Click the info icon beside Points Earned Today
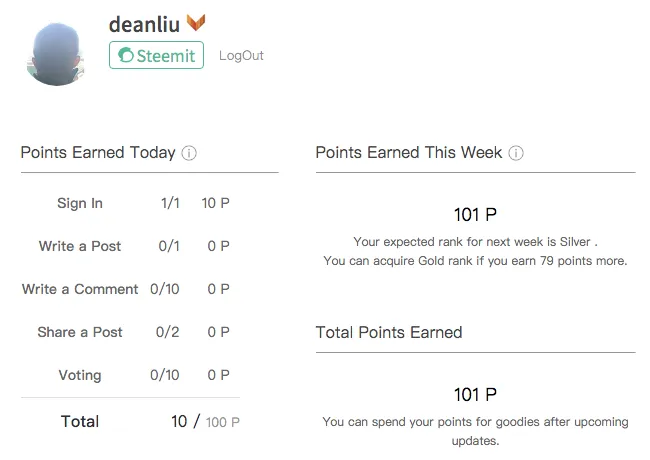650x460 pixels. (189, 153)
